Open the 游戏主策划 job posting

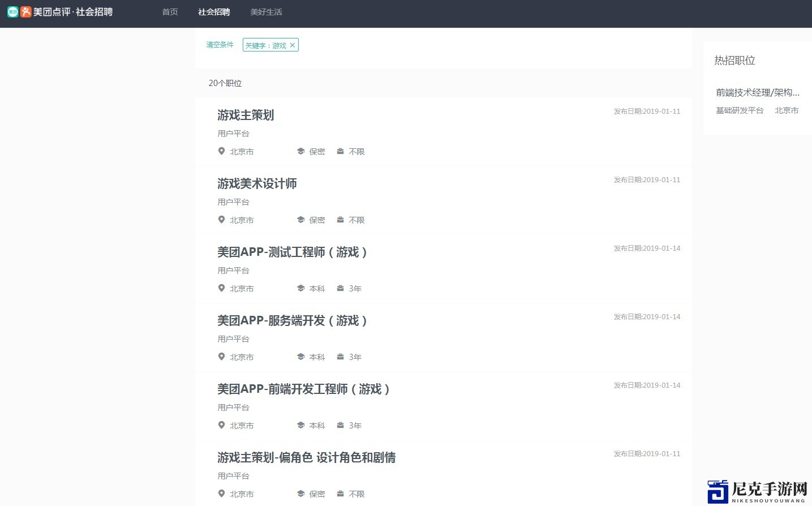246,115
